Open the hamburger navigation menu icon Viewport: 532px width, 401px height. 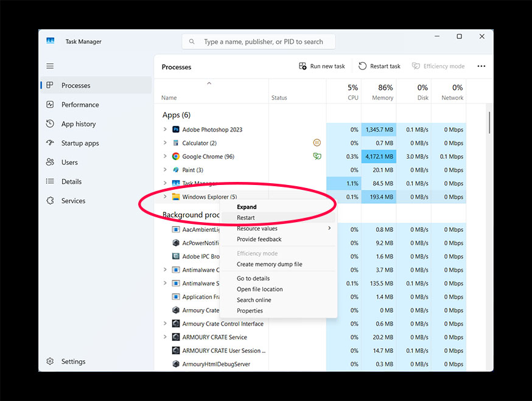point(50,66)
